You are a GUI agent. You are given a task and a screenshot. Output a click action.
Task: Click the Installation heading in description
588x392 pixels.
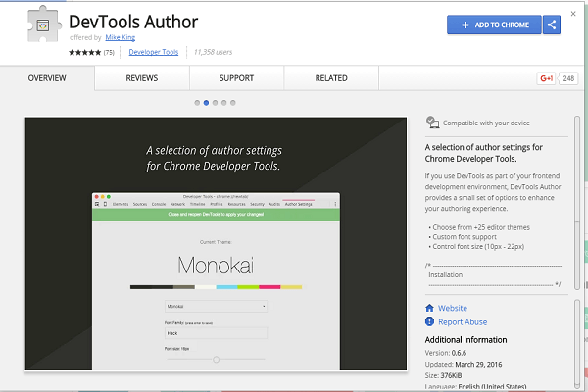pos(446,275)
